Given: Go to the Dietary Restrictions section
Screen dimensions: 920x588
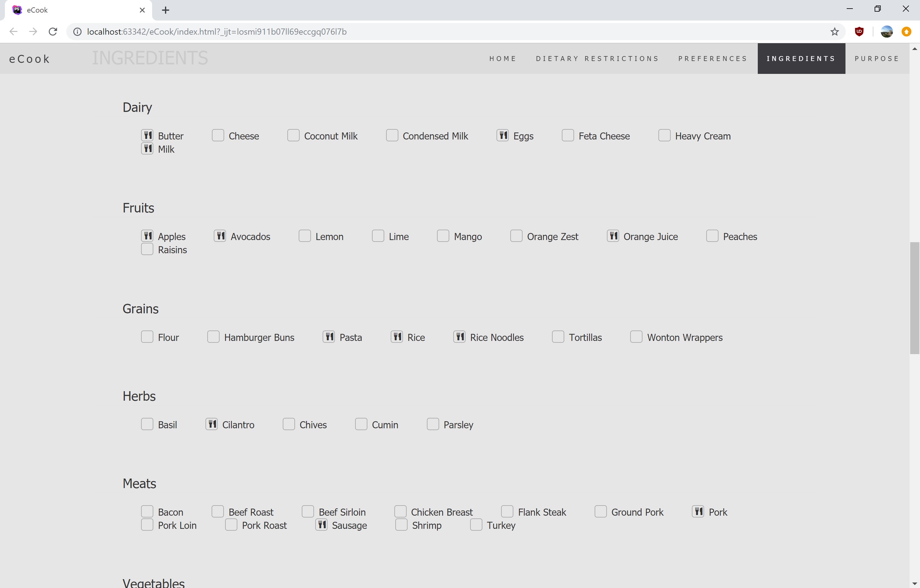Looking at the screenshot, I should pyautogui.click(x=597, y=59).
